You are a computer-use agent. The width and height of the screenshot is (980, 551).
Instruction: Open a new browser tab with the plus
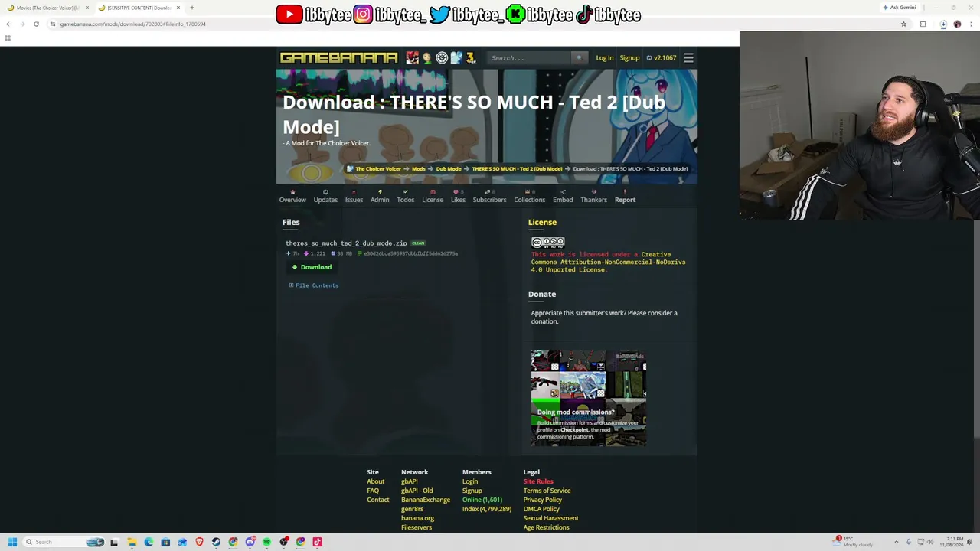pos(191,8)
